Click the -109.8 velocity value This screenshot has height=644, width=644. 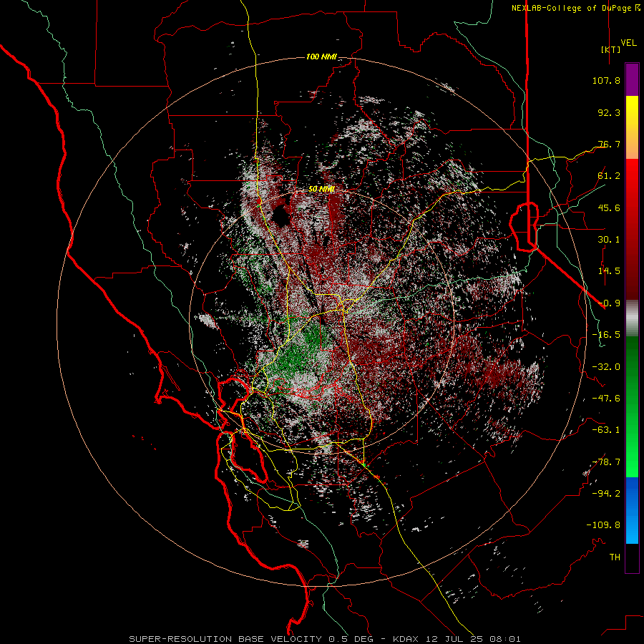(x=603, y=525)
